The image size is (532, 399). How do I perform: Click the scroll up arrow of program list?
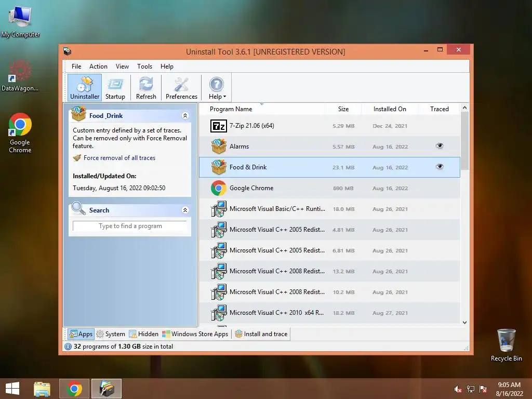465,108
